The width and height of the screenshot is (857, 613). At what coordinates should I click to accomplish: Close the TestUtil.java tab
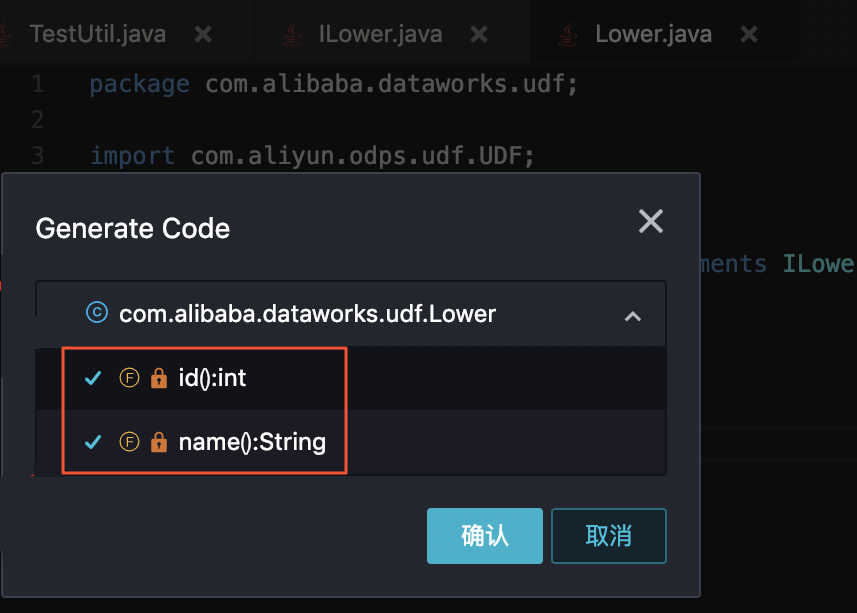pyautogui.click(x=203, y=34)
